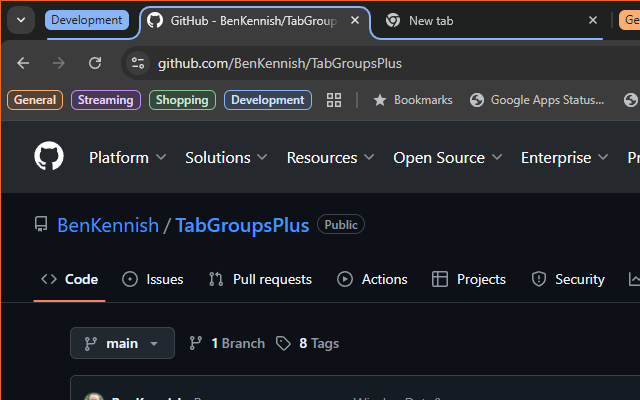View site information icon in address bar

coord(138,63)
